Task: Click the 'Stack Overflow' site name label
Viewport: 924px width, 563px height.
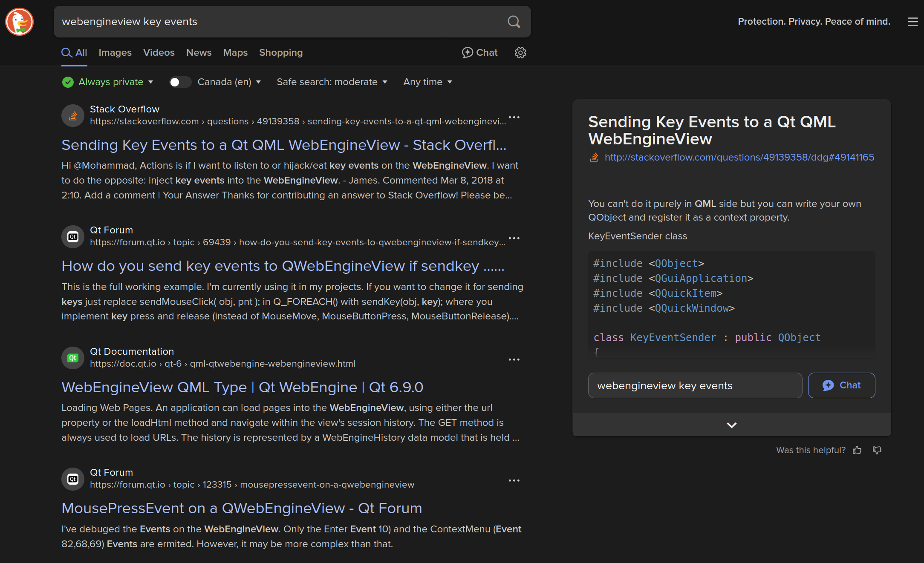Action: [124, 109]
